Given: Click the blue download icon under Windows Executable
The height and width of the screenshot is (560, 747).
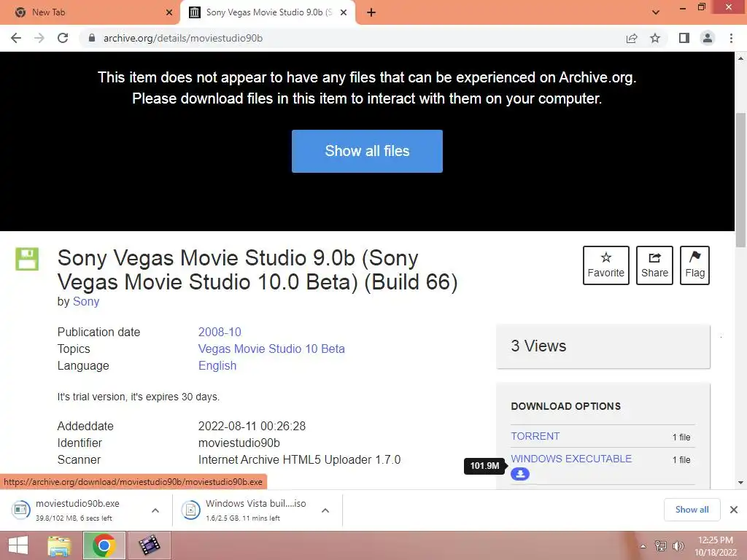Looking at the screenshot, I should pos(519,474).
